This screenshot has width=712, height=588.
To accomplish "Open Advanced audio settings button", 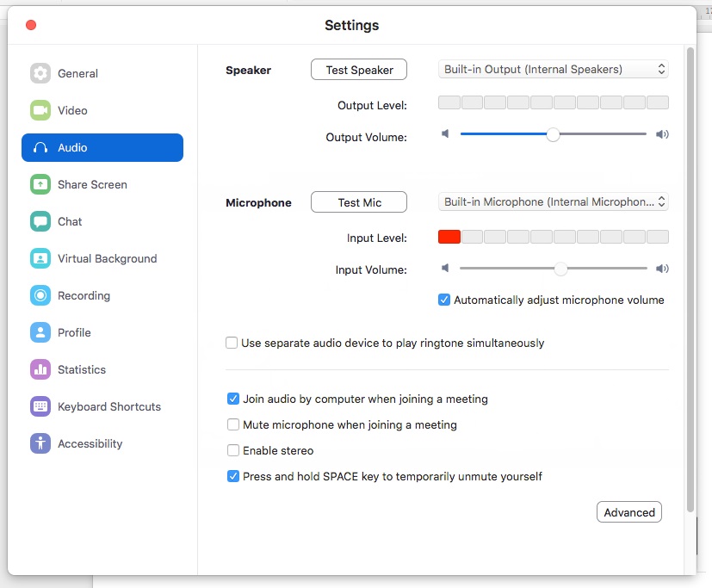I will pos(628,512).
